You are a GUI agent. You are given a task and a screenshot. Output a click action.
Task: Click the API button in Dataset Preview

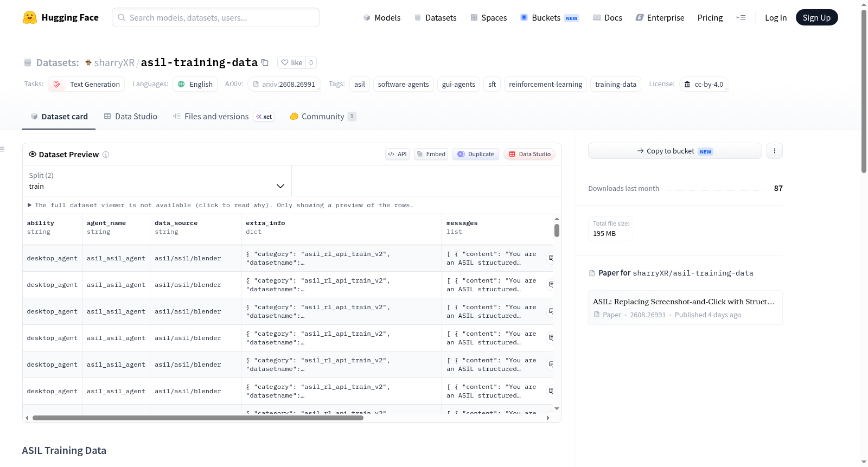[x=397, y=154]
